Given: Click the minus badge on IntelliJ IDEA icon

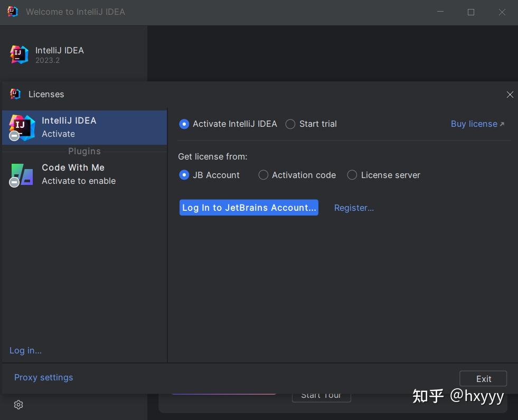Looking at the screenshot, I should click(x=14, y=135).
